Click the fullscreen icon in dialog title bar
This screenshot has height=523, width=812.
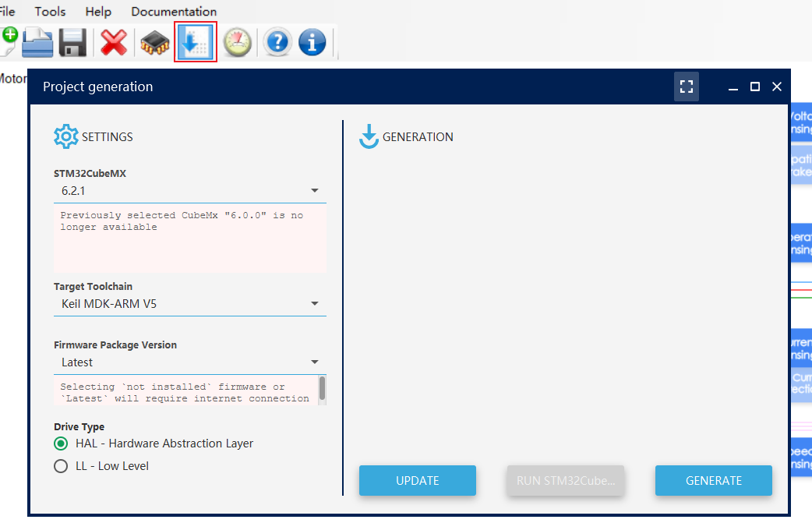[687, 87]
